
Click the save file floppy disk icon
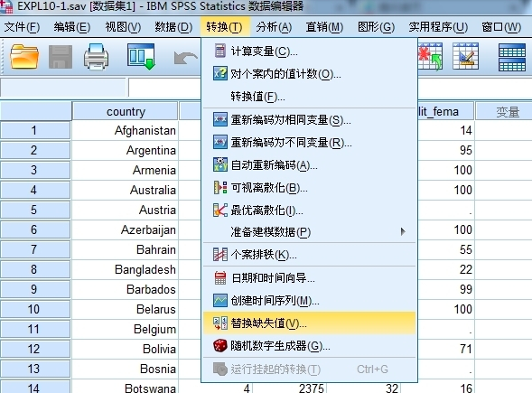click(x=61, y=57)
